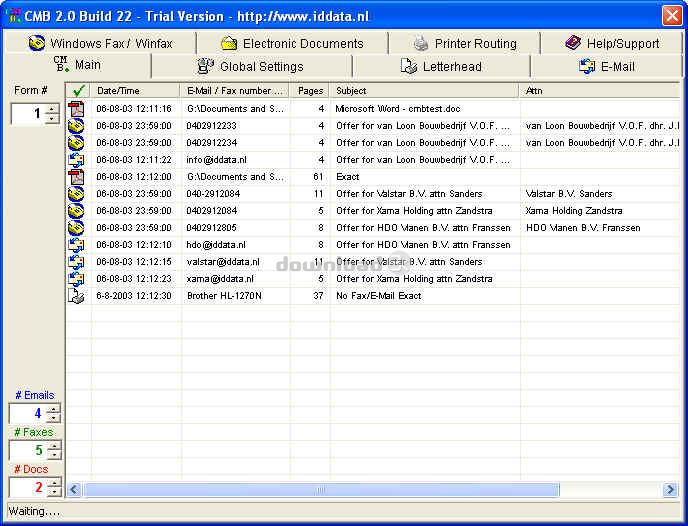Click the # Faxes value field
This screenshot has height=526, width=688.
pos(29,450)
